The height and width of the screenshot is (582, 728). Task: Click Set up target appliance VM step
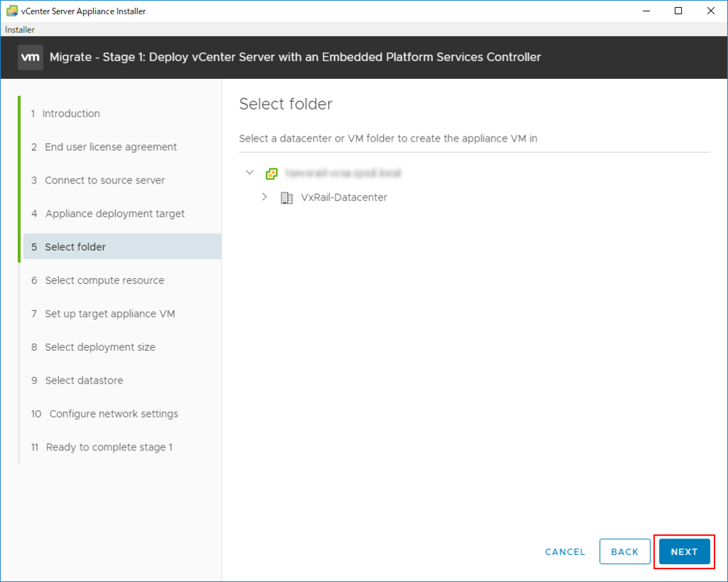click(109, 314)
